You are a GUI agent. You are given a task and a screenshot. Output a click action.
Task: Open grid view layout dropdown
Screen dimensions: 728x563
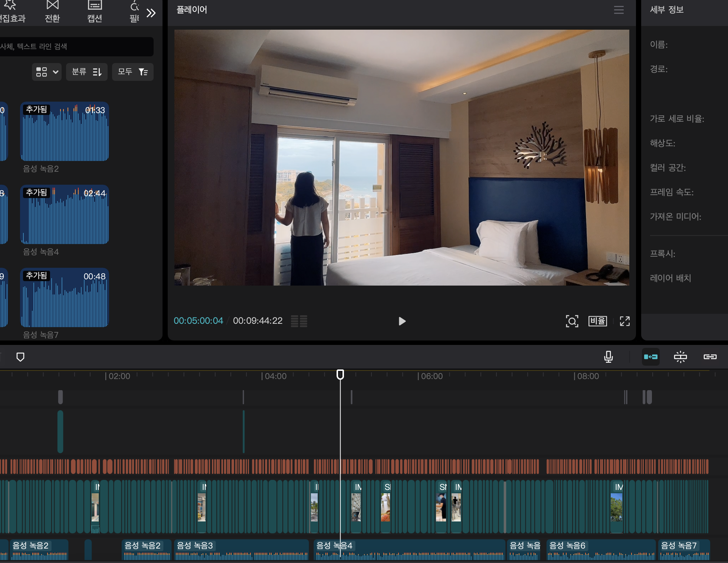click(47, 72)
